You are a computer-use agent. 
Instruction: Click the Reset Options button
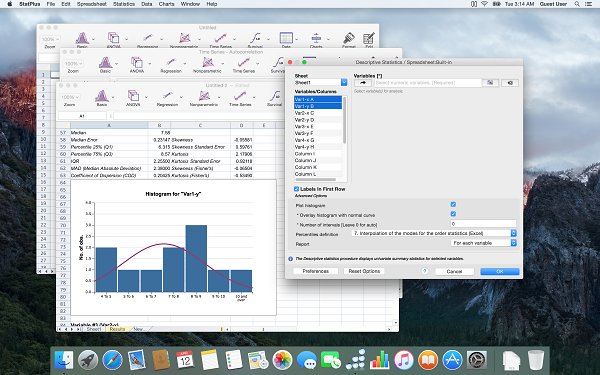tap(364, 271)
